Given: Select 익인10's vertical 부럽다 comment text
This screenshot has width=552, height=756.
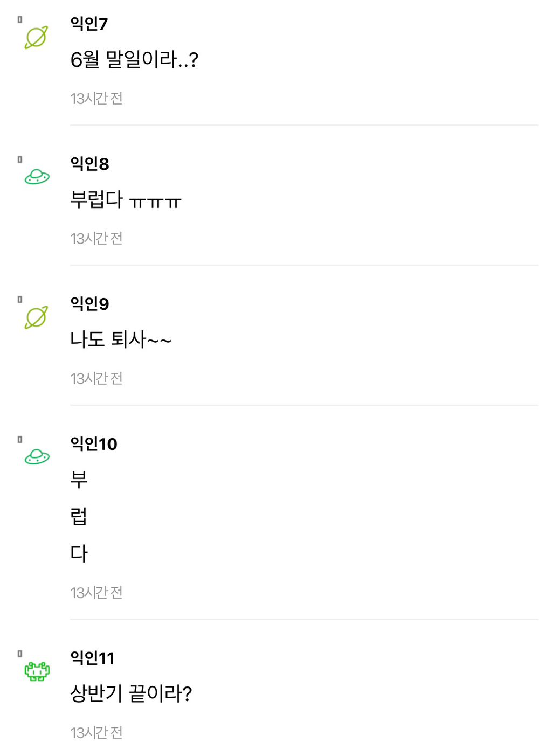Looking at the screenshot, I should [x=79, y=516].
